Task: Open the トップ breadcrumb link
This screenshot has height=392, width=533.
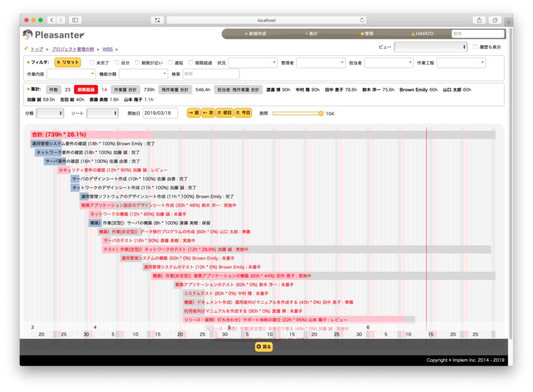Action: [x=37, y=49]
